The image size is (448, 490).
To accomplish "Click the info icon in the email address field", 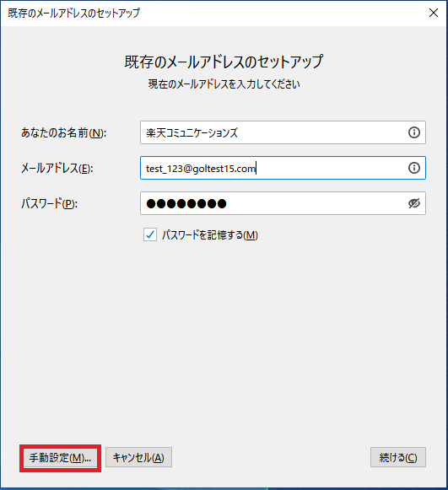I will click(x=414, y=168).
